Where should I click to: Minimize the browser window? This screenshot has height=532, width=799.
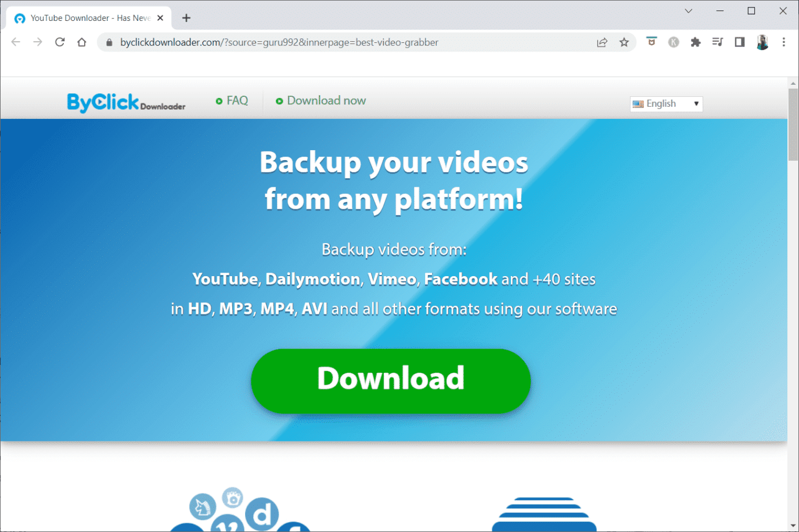720,11
